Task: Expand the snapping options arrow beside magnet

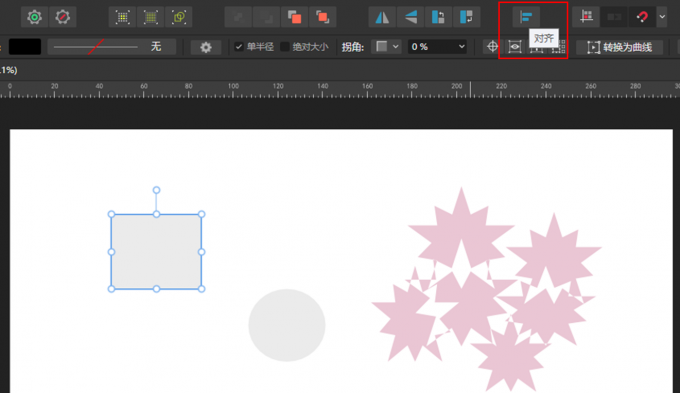Action: tap(662, 17)
